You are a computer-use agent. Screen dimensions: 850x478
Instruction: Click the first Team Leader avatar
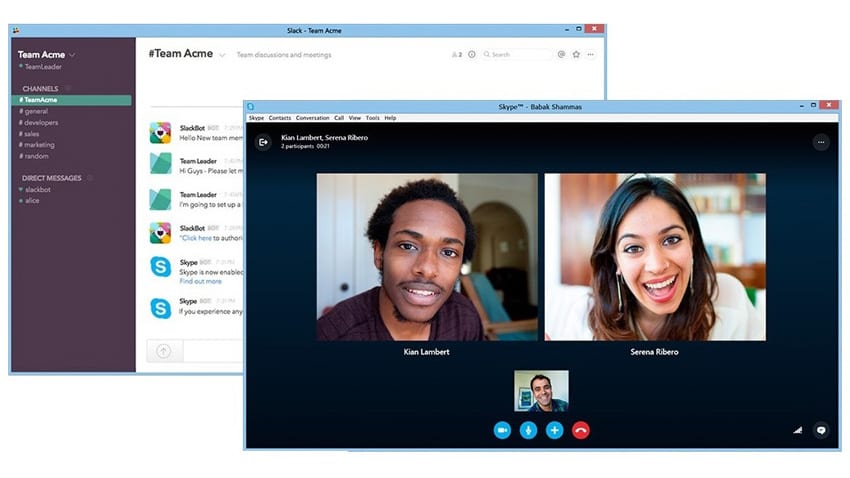[160, 164]
